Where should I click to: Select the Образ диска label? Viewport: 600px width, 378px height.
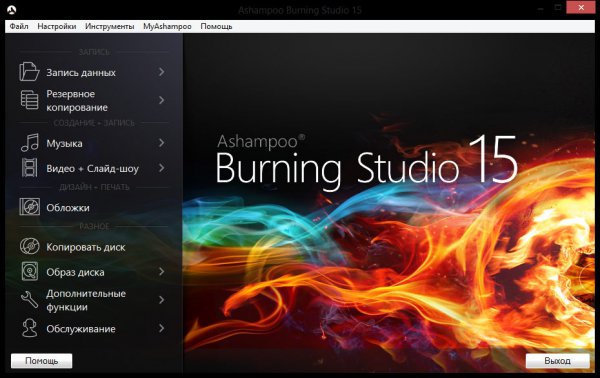pyautogui.click(x=75, y=272)
